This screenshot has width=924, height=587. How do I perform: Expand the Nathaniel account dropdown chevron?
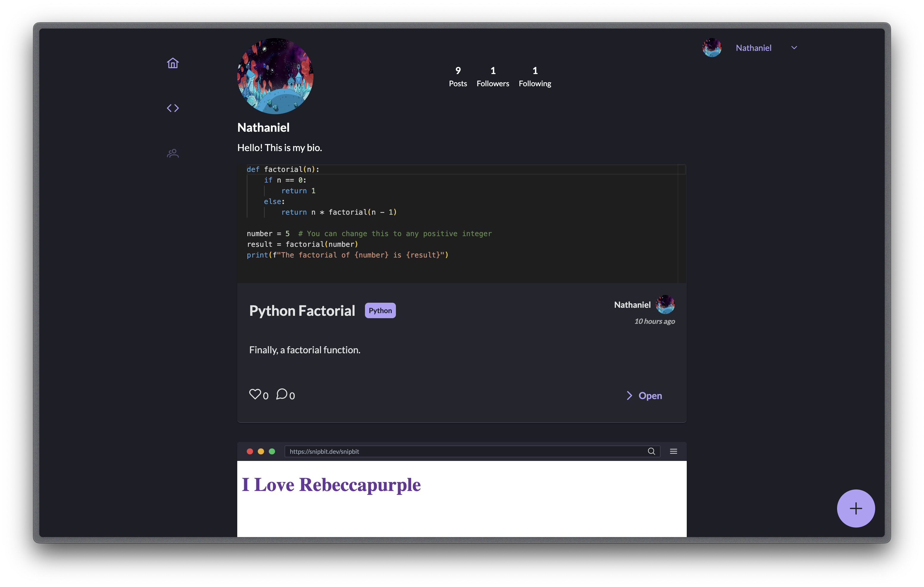pyautogui.click(x=794, y=48)
